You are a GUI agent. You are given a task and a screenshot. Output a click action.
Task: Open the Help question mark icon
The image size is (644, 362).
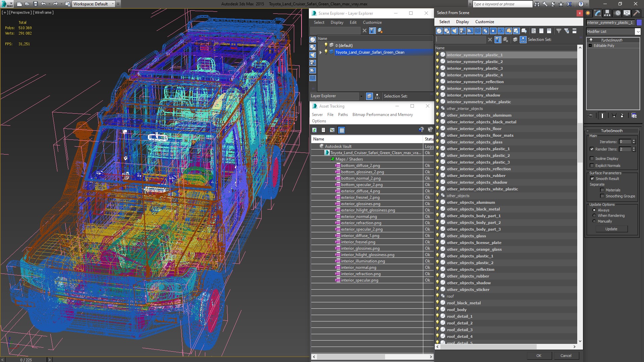581,4
